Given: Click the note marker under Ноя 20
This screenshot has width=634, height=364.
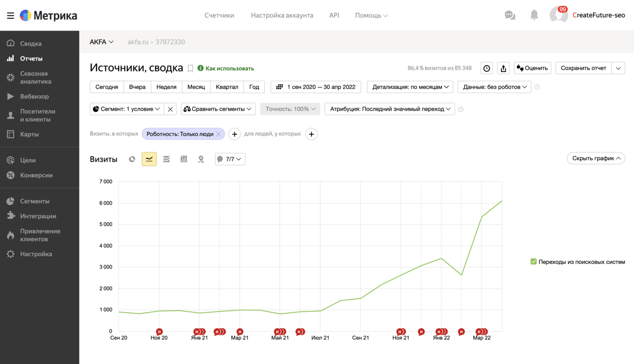Looking at the screenshot, I should 159,332.
